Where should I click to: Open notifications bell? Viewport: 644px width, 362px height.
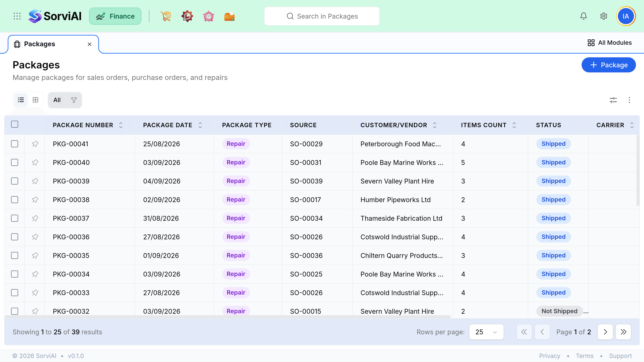(583, 16)
